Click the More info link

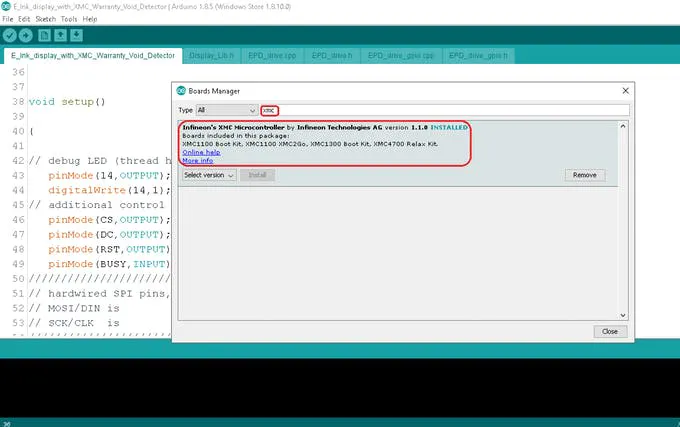tap(197, 160)
